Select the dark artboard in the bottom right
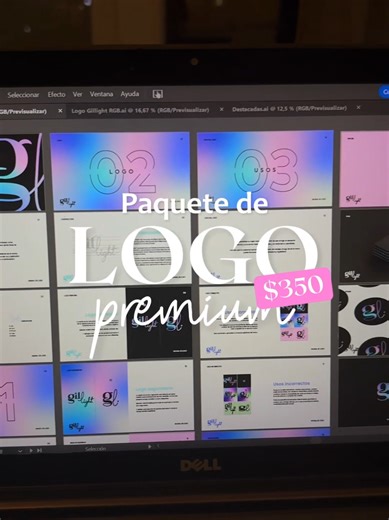This screenshot has height=520, width=389. tap(364, 392)
